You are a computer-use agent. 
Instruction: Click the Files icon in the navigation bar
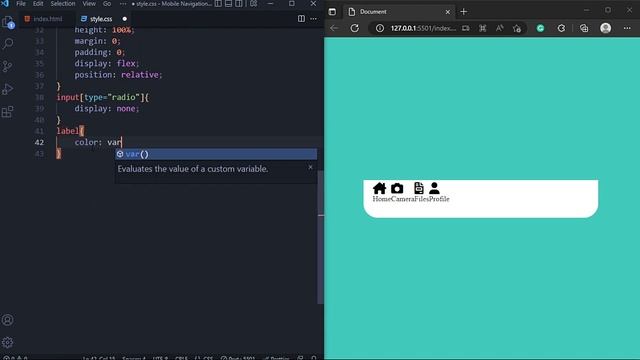click(419, 188)
